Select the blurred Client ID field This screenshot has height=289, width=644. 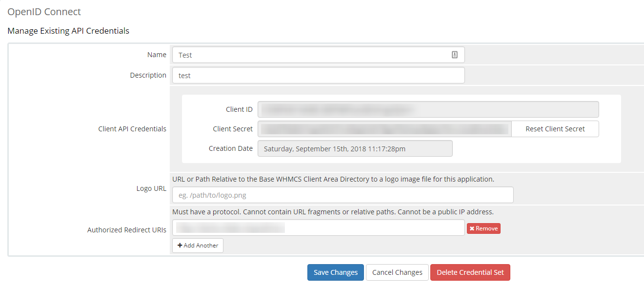pyautogui.click(x=428, y=109)
